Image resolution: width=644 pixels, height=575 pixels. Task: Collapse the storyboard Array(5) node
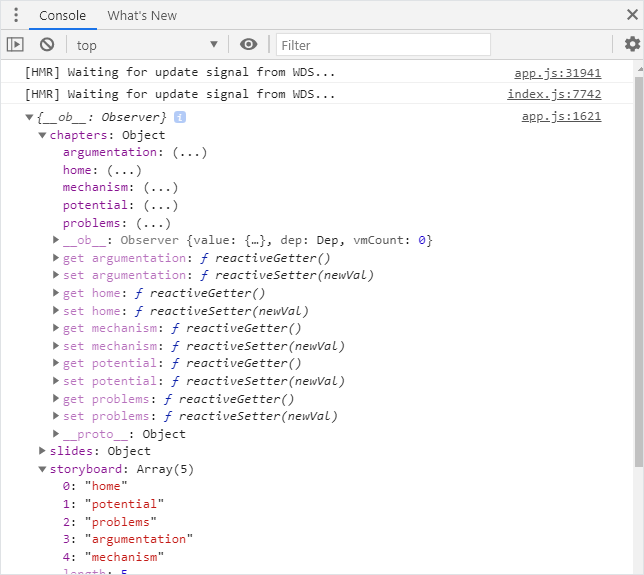coord(43,469)
